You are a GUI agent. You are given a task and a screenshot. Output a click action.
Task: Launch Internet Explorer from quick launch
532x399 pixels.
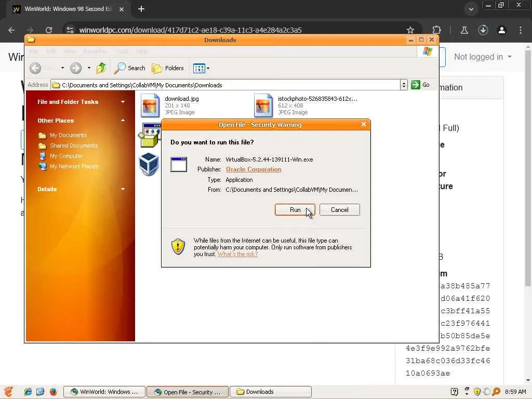(28, 392)
